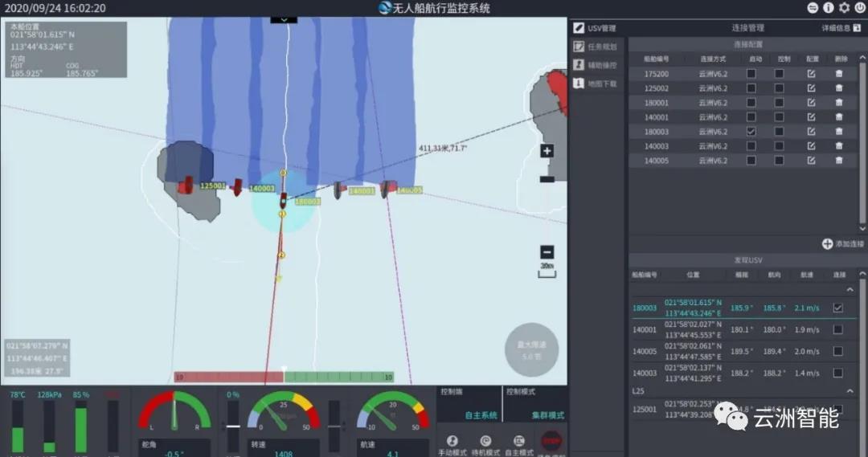Enable 启动 checkbox for vessel 125002
The width and height of the screenshot is (868, 457).
[x=751, y=88]
